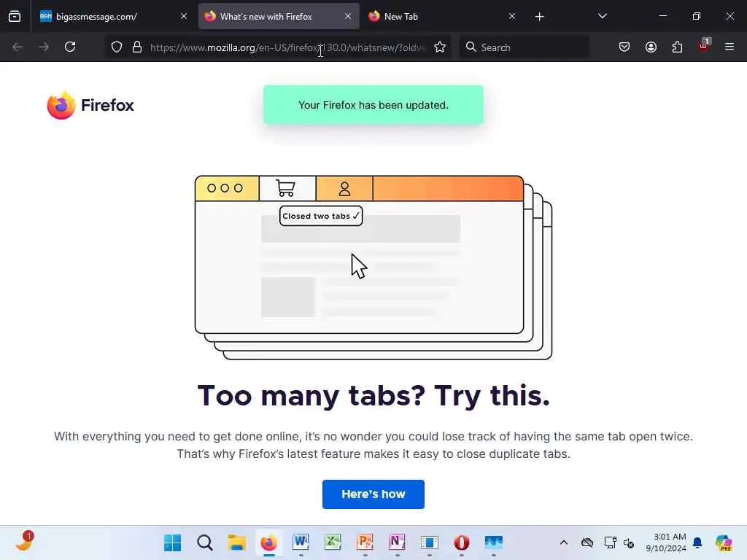Bookmark this page with the star
The height and width of the screenshot is (560, 747).
tap(440, 47)
